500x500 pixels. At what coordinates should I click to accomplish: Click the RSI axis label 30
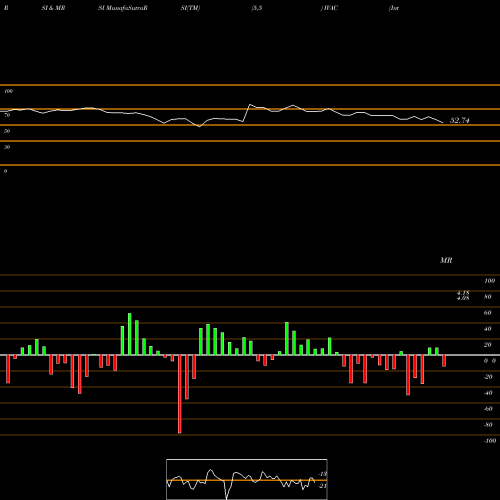7,147
